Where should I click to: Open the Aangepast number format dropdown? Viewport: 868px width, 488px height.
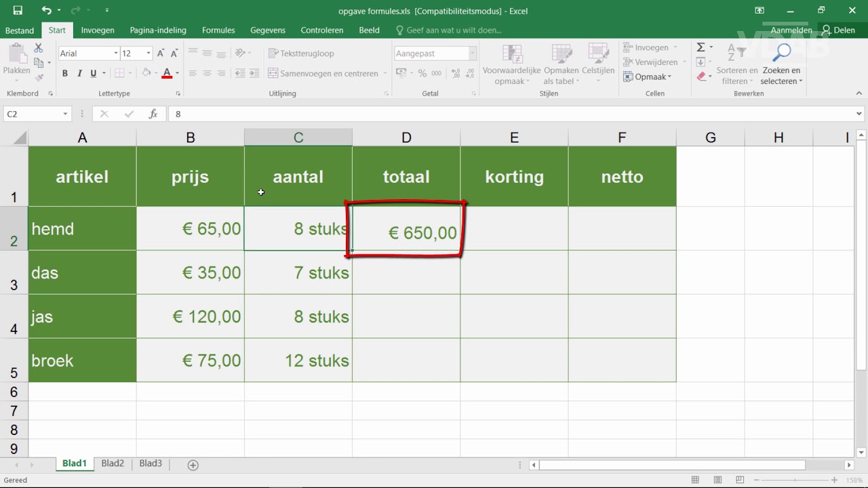[473, 53]
